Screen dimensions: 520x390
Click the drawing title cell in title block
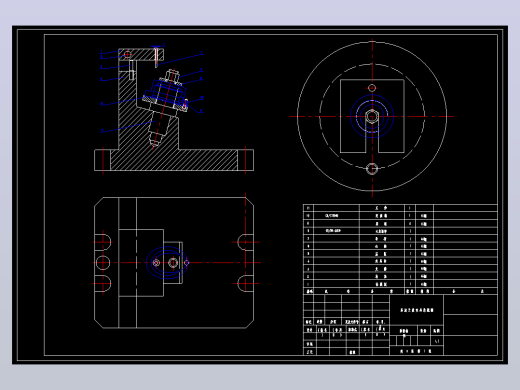point(417,310)
